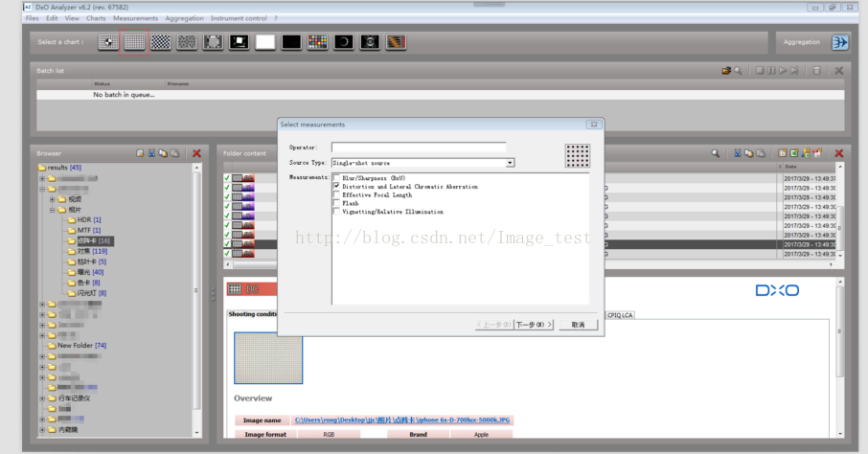Click search magnifier in Folder content toolbar
This screenshot has height=454, width=868.
(716, 153)
